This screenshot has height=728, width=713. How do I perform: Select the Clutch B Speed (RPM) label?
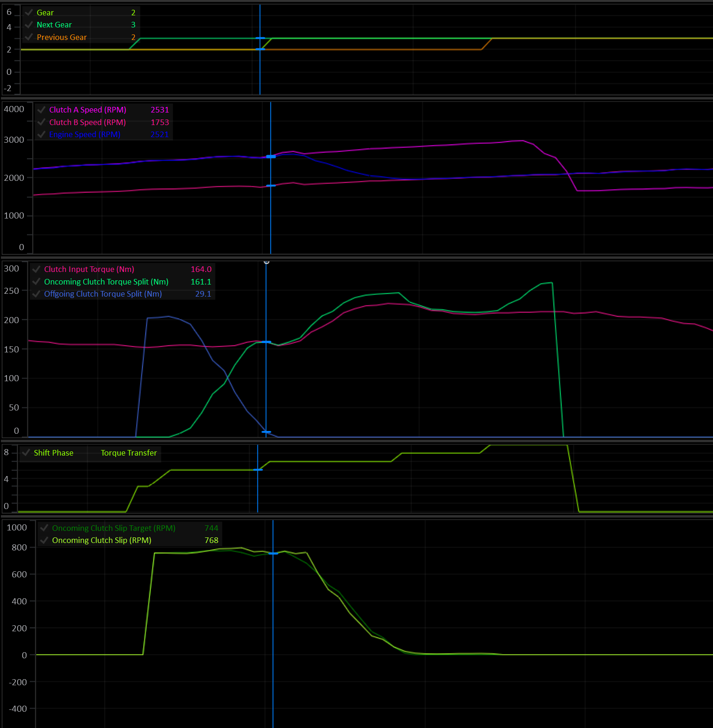tap(87, 122)
